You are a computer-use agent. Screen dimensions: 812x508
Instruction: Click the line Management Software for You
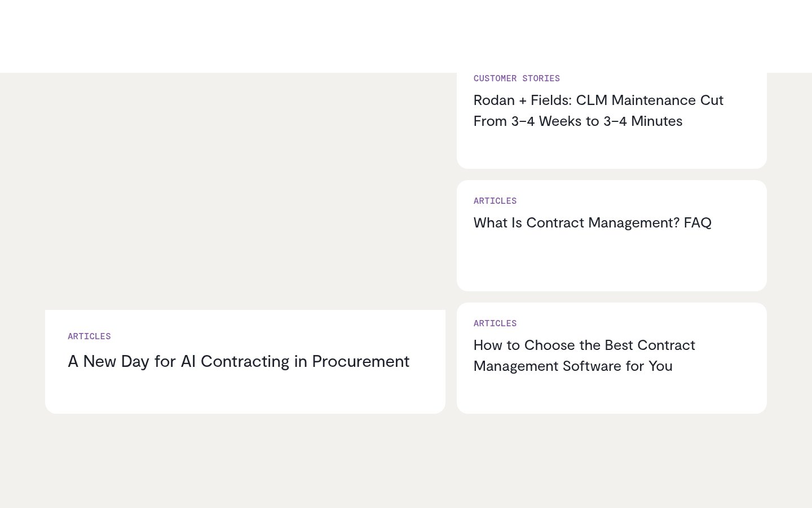coord(573,366)
